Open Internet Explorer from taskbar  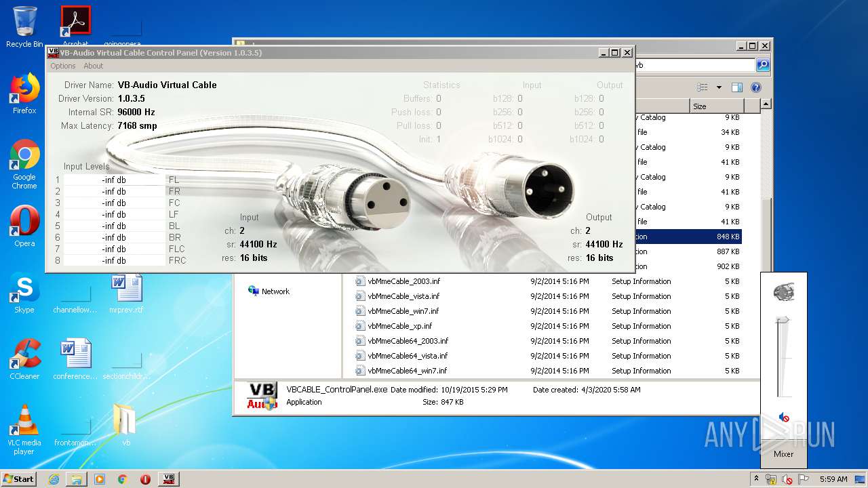tap(54, 479)
